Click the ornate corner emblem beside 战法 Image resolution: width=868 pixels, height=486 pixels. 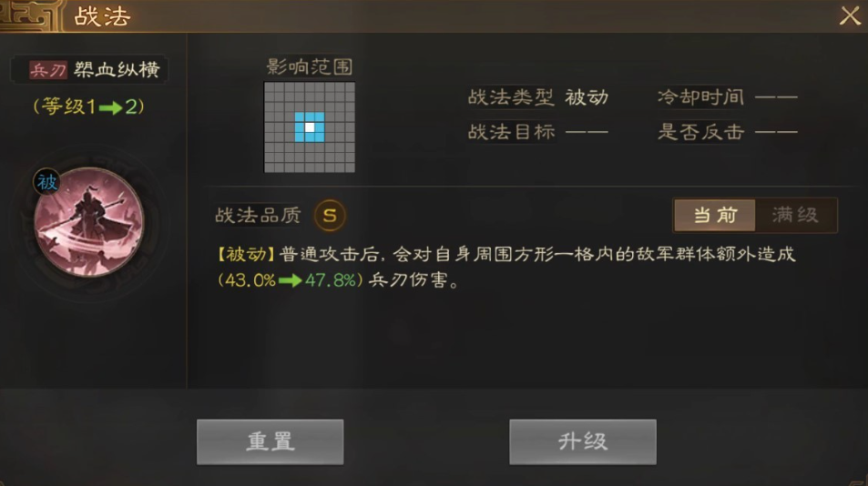pyautogui.click(x=31, y=15)
